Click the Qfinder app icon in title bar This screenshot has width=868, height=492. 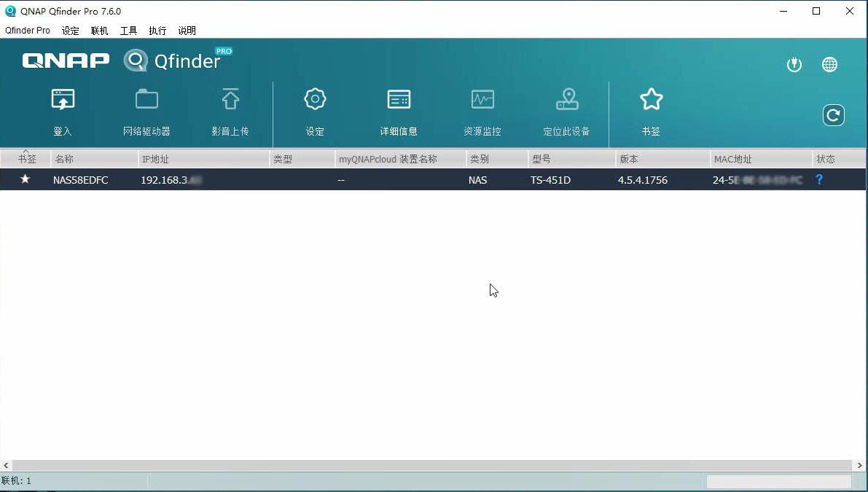pyautogui.click(x=10, y=11)
